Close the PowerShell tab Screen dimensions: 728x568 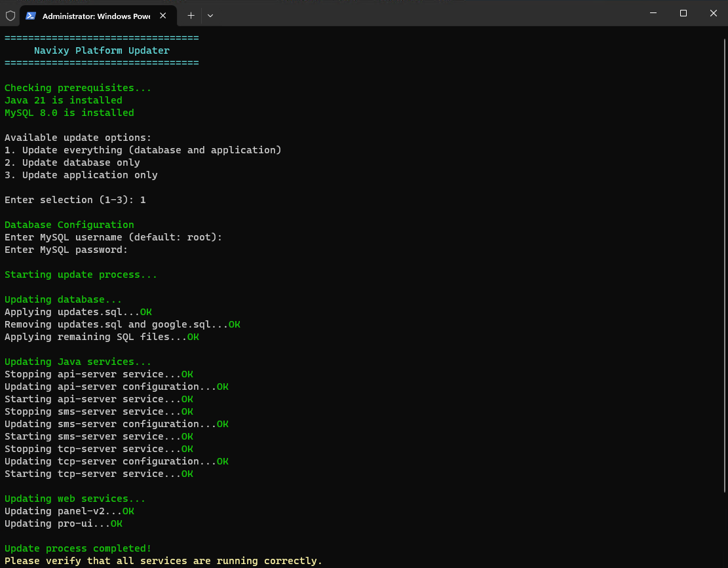tap(163, 15)
